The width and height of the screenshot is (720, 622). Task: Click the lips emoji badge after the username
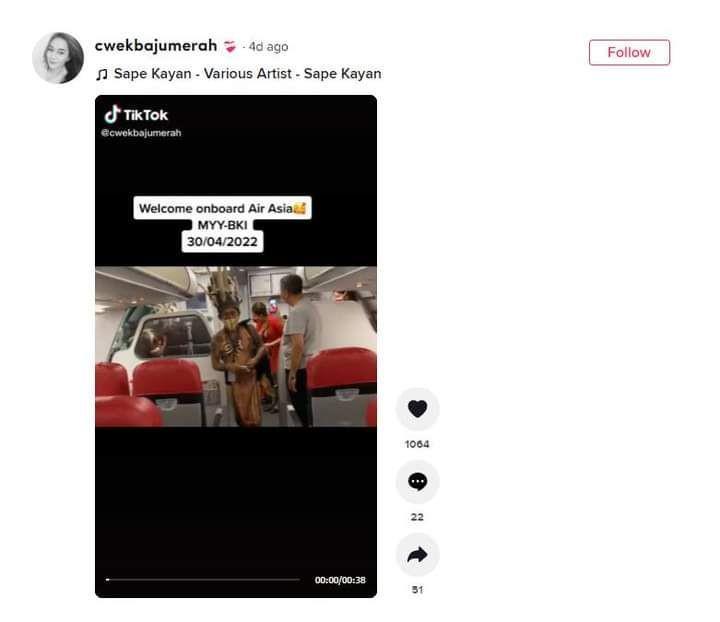230,46
